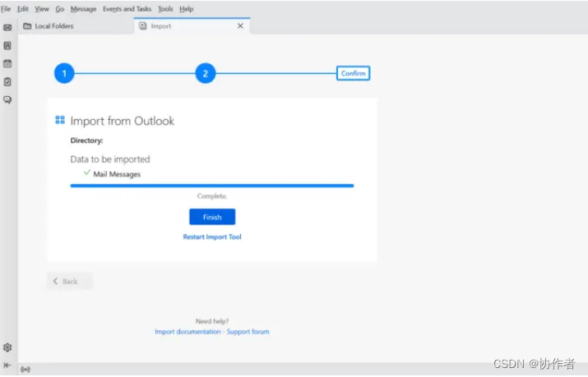Click the Import tab page icon
The height and width of the screenshot is (377, 588).
click(x=143, y=26)
